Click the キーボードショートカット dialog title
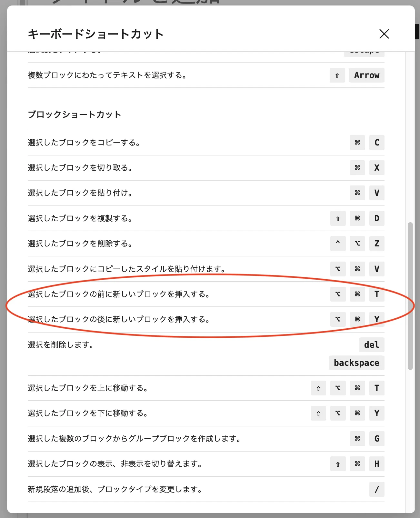 [x=96, y=34]
